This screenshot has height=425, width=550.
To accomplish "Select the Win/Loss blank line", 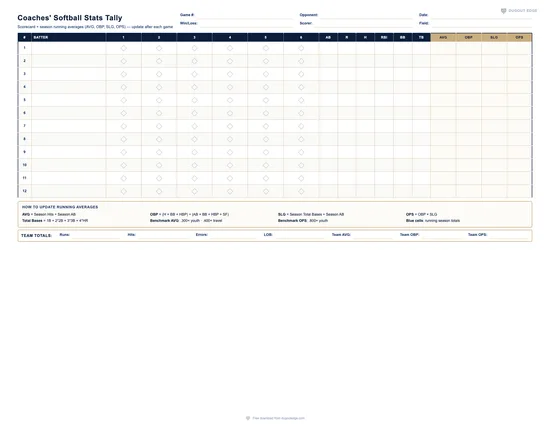I will (246, 24).
